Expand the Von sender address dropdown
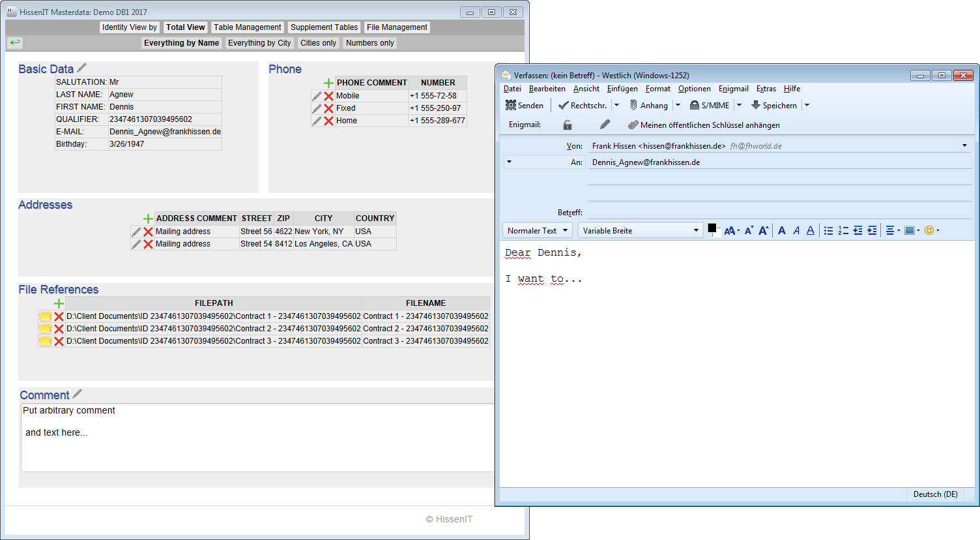The width and height of the screenshot is (980, 540). tap(964, 145)
